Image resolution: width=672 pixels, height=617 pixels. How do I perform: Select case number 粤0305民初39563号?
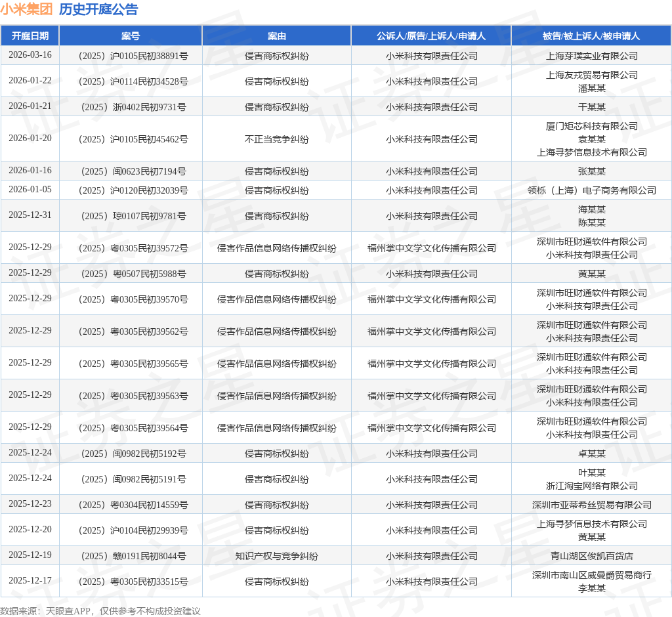tap(133, 396)
